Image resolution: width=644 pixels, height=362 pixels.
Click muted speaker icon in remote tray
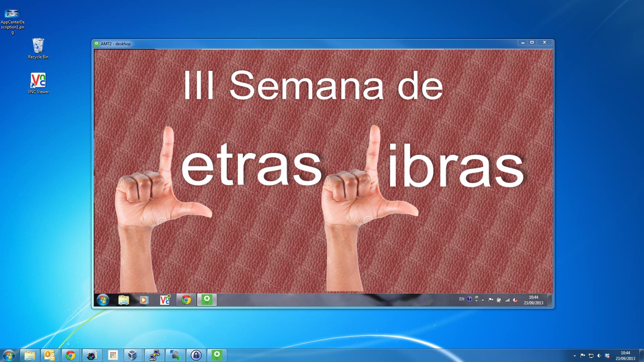pyautogui.click(x=516, y=300)
